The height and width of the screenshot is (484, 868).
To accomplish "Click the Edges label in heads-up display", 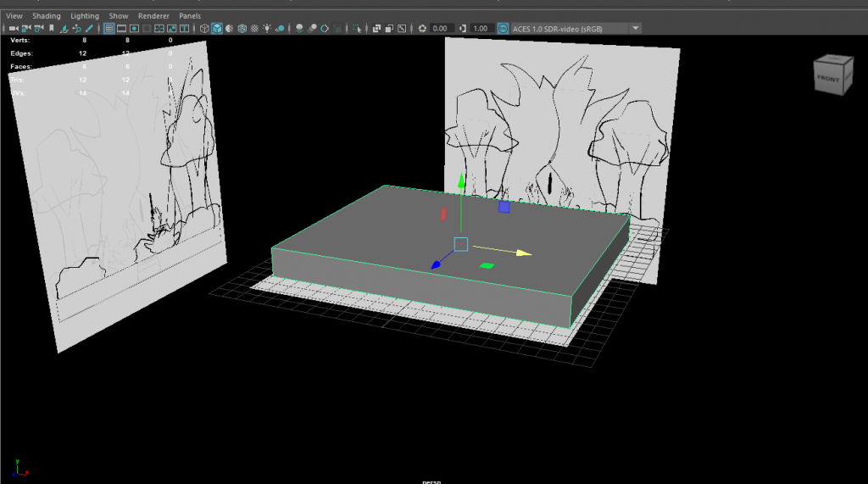I will pyautogui.click(x=21, y=53).
